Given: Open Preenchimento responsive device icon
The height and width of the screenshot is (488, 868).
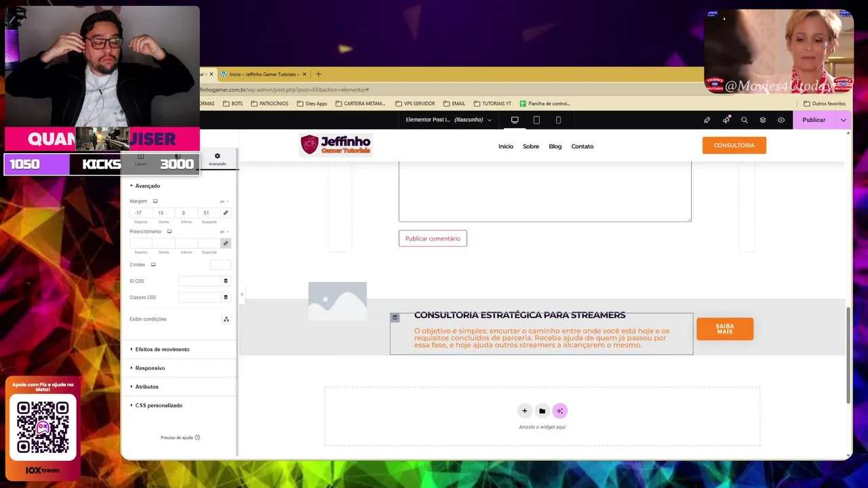Looking at the screenshot, I should tap(170, 232).
